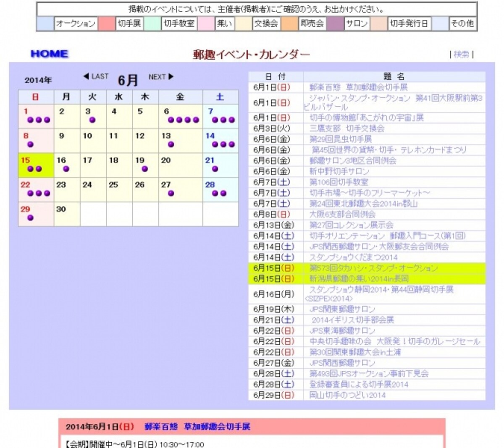Select the 切手教室 legend label

click(179, 24)
